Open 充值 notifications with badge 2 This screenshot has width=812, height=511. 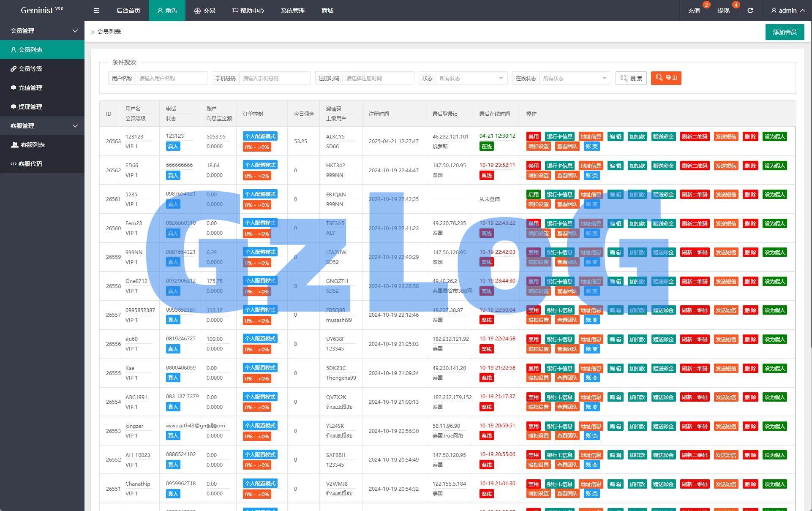tap(694, 11)
